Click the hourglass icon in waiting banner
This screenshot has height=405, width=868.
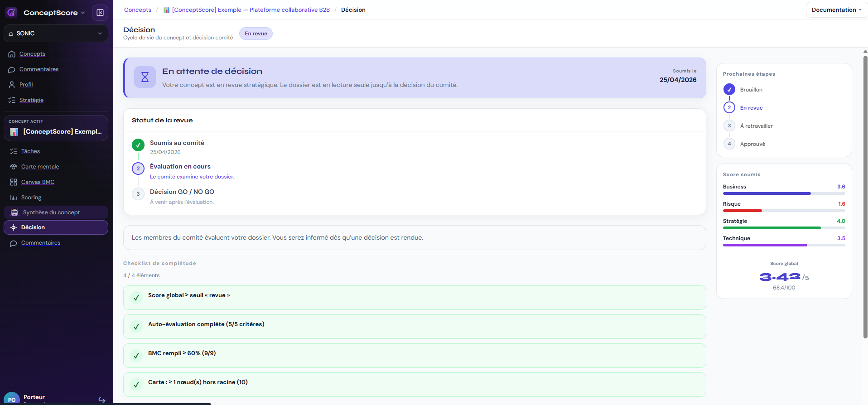pyautogui.click(x=145, y=77)
